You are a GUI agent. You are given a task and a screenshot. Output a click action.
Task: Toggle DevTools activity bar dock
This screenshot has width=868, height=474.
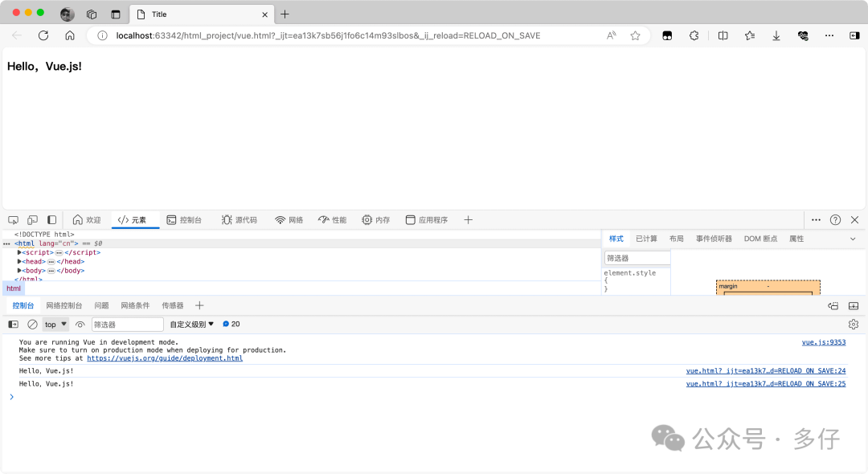(x=52, y=220)
